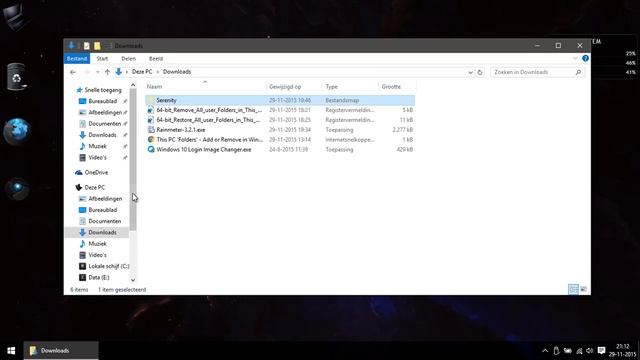640x360 pixels.
Task: Click the Back navigation arrow
Action: 73,72
